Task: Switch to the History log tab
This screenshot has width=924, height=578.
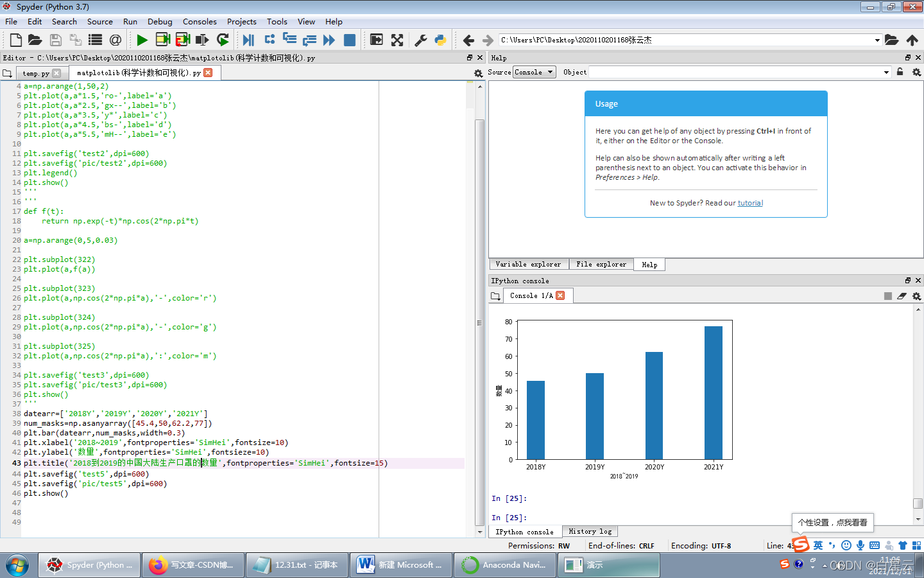Action: point(590,531)
